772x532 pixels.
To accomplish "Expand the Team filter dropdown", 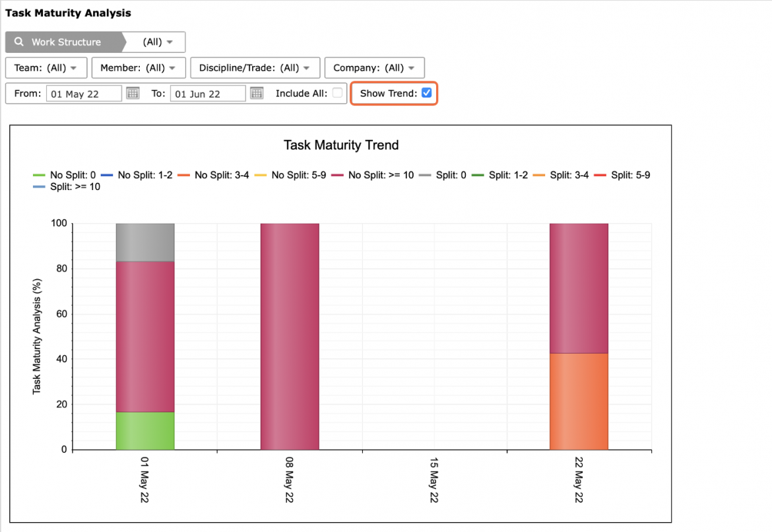I will click(46, 68).
